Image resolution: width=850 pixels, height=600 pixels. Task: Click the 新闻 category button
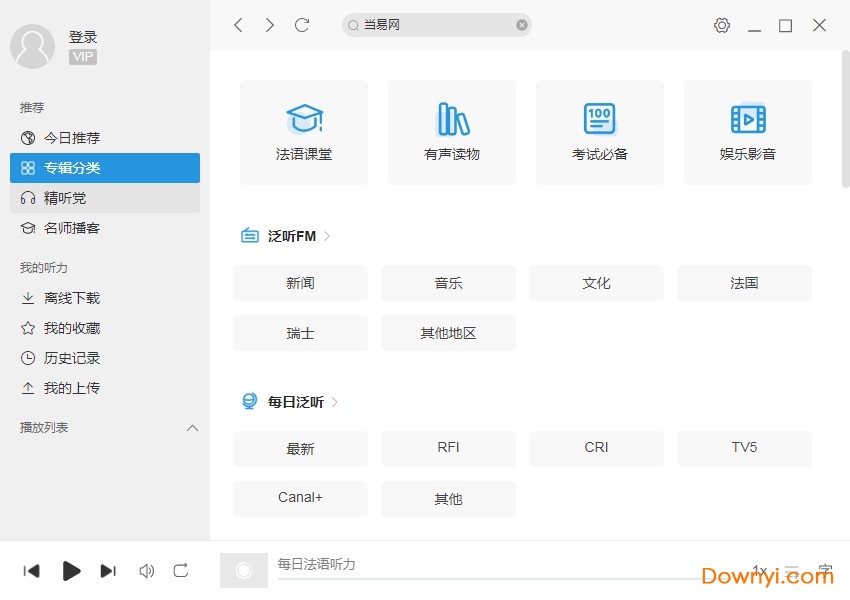pyautogui.click(x=300, y=283)
